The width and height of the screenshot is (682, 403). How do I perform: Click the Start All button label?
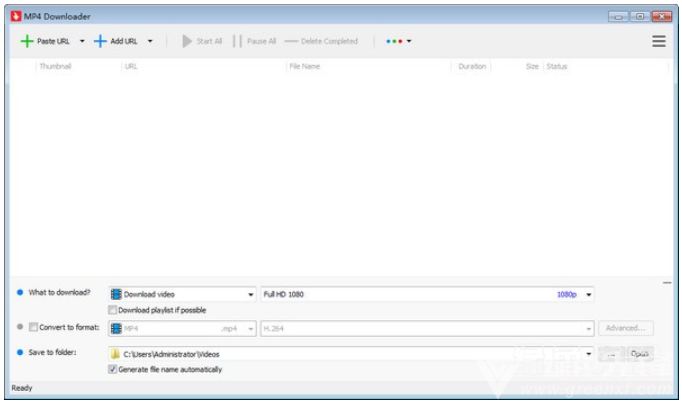click(x=209, y=41)
